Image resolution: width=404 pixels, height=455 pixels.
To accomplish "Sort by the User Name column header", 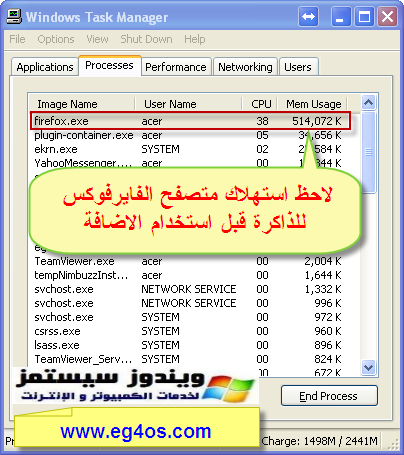I will point(188,104).
